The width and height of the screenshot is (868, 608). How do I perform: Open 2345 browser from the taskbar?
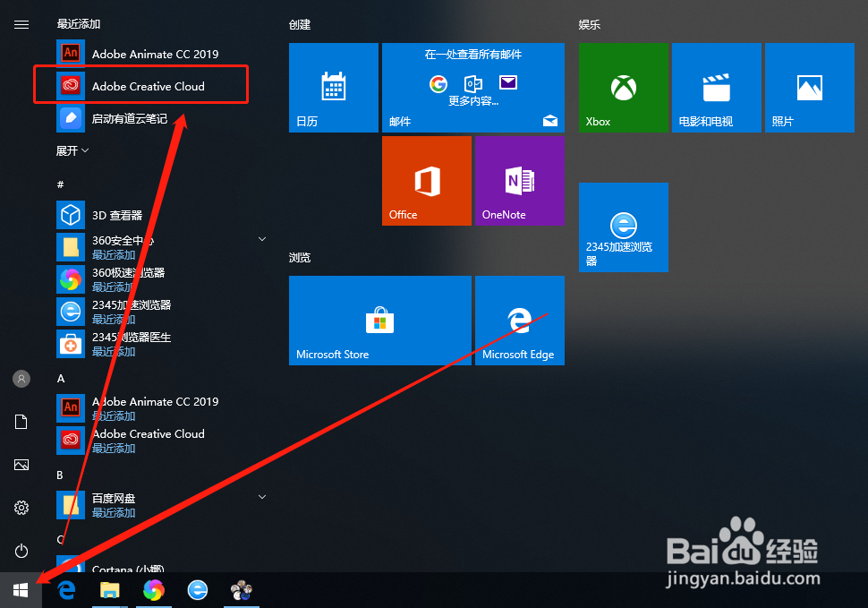click(x=198, y=590)
